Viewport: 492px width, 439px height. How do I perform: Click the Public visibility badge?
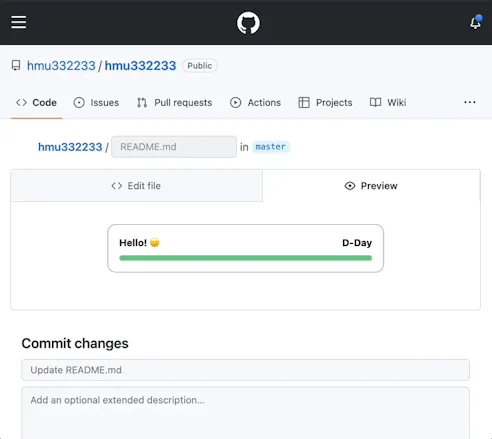click(x=200, y=66)
